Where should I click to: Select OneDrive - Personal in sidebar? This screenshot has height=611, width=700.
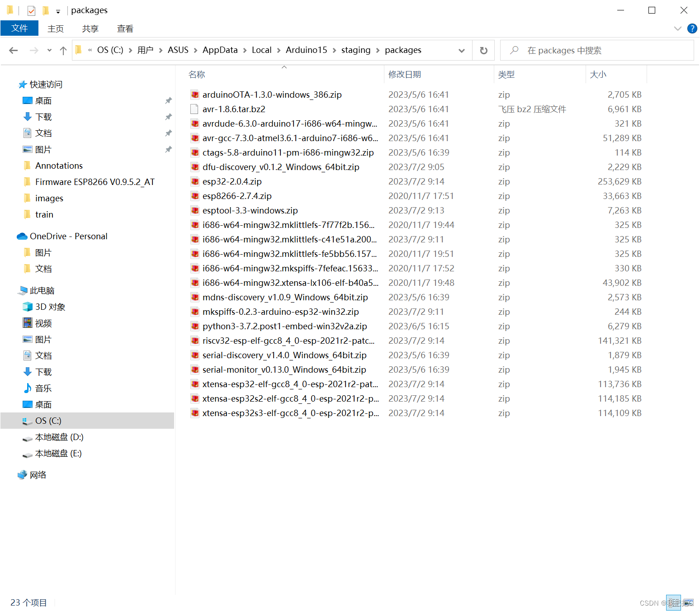pos(69,236)
